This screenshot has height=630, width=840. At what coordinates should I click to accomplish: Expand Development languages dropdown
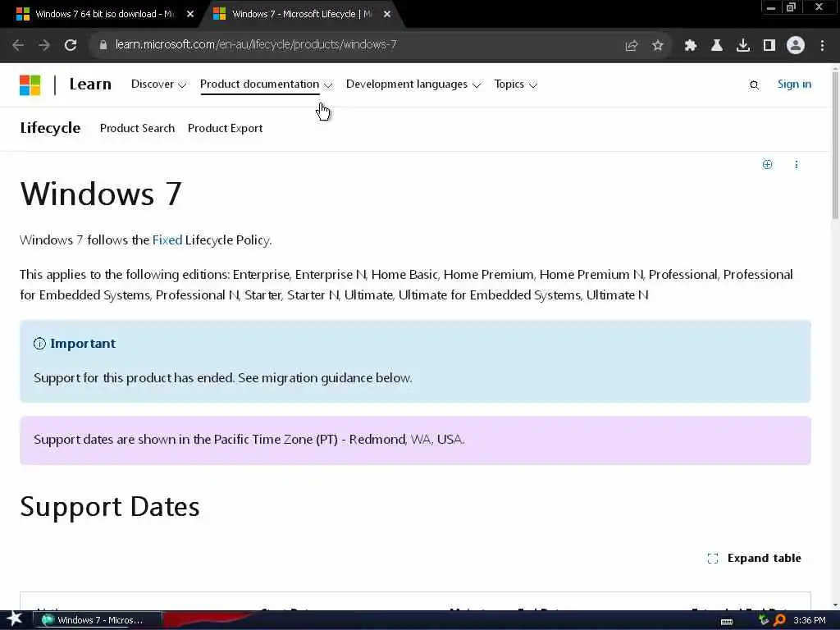[x=413, y=84]
